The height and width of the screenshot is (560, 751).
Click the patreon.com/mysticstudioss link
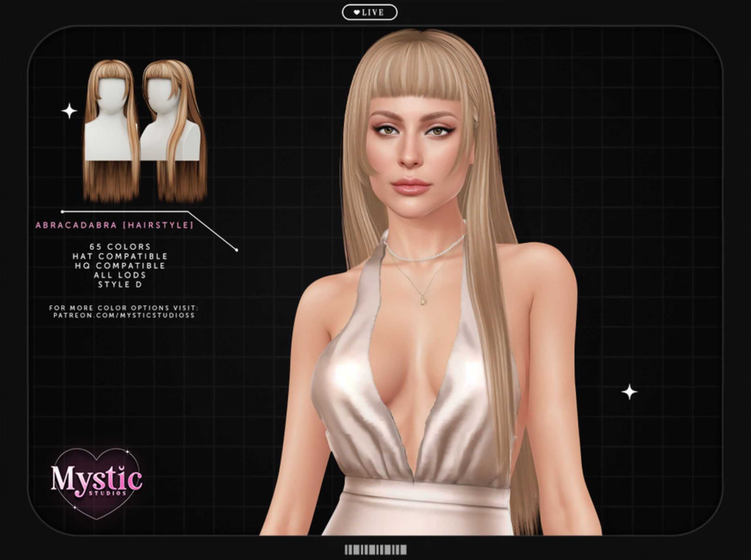[x=124, y=315]
